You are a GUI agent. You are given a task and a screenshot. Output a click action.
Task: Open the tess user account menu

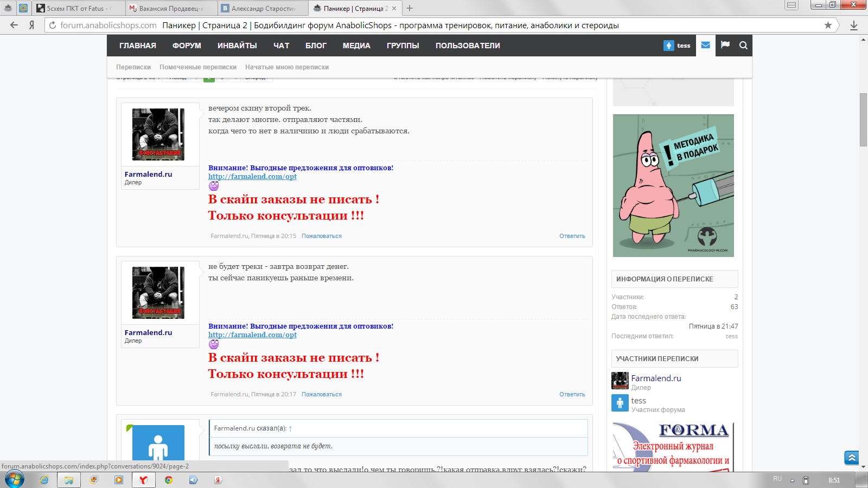677,46
